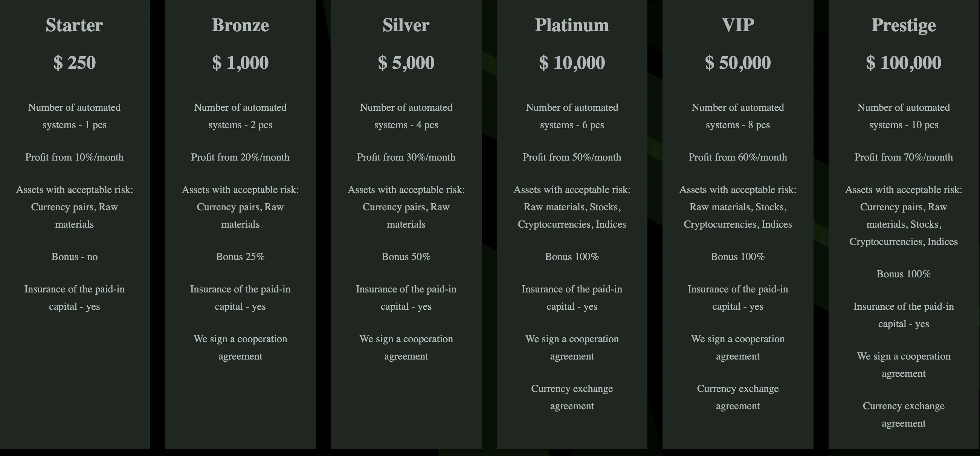Viewport: 980px width, 456px height.
Task: Click the VIP plan heading
Action: (738, 25)
